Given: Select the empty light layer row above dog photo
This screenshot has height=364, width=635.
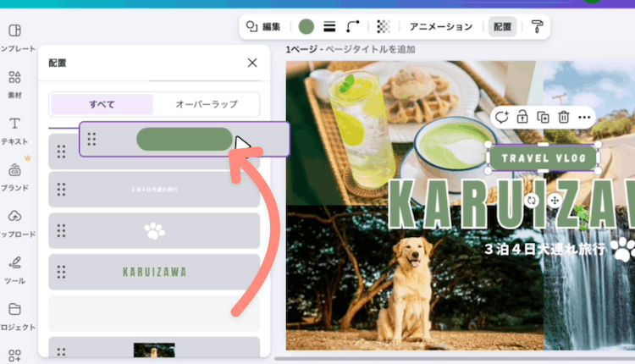Looking at the screenshot, I should click(x=154, y=313).
